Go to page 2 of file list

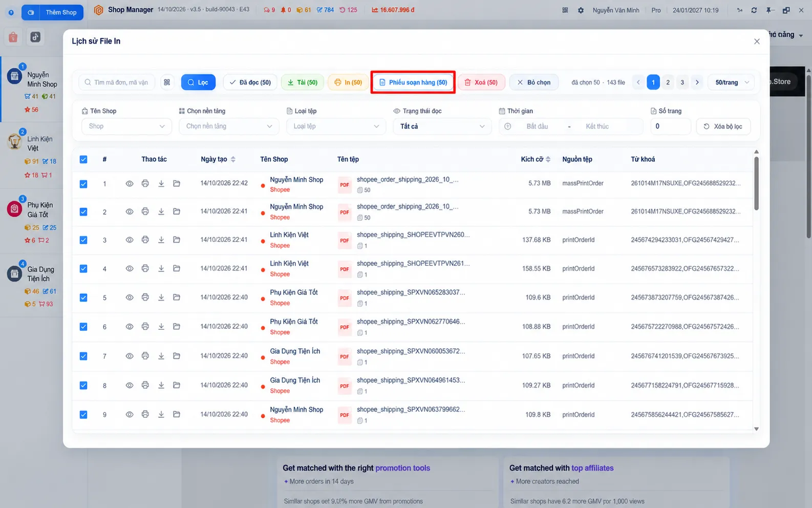tap(668, 82)
